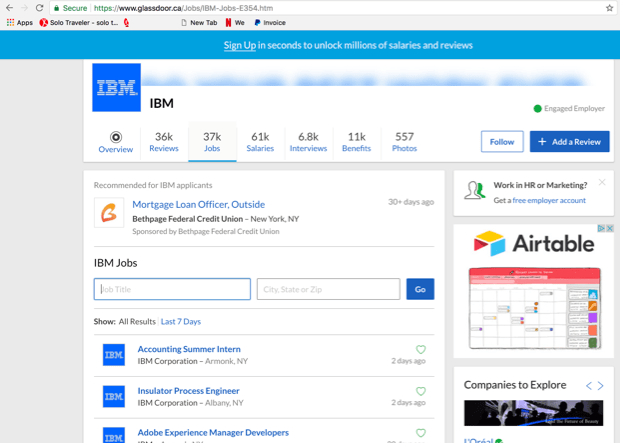The image size is (620, 443).
Task: Save Accounting Summer Intern with heart icon
Action: tap(421, 349)
